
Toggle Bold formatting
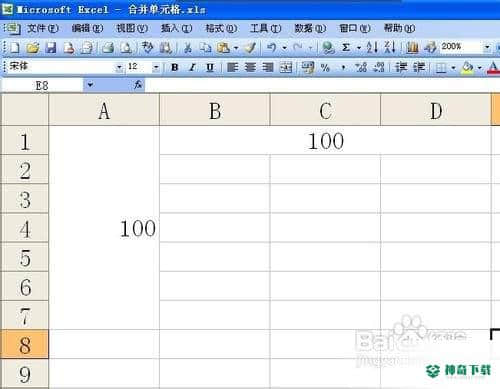click(174, 68)
